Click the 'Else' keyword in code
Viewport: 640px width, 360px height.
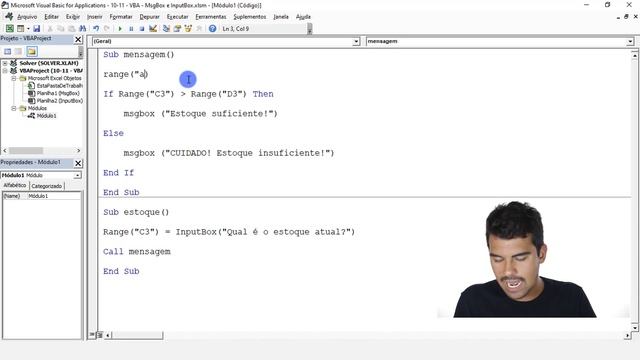pos(113,133)
